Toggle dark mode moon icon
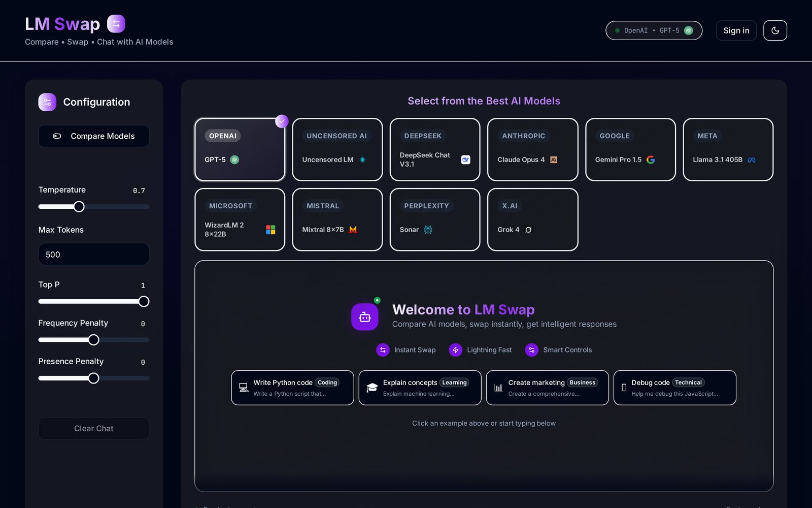 pos(775,30)
